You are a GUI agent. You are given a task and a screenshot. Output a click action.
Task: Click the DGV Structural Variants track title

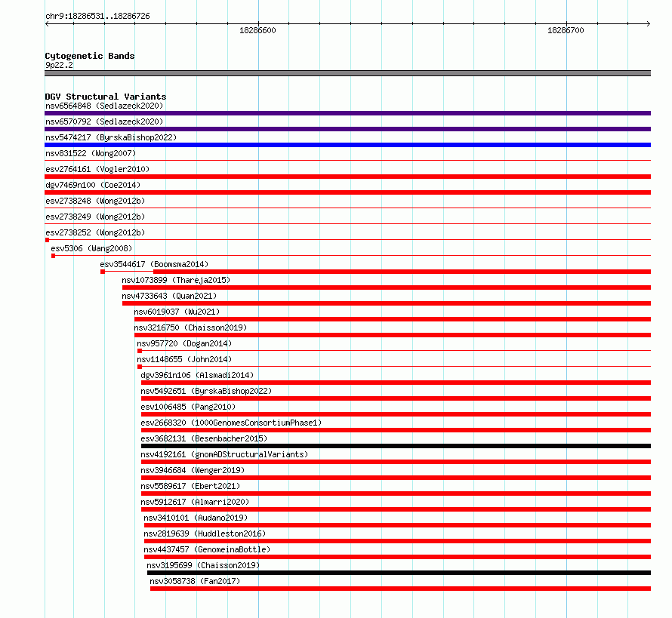coord(106,97)
